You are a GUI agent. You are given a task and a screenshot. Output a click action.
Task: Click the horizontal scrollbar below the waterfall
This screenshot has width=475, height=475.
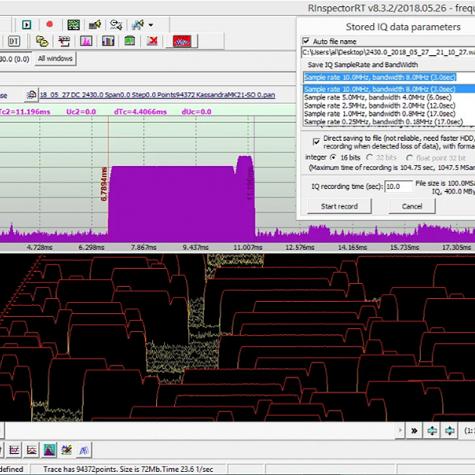200,430
